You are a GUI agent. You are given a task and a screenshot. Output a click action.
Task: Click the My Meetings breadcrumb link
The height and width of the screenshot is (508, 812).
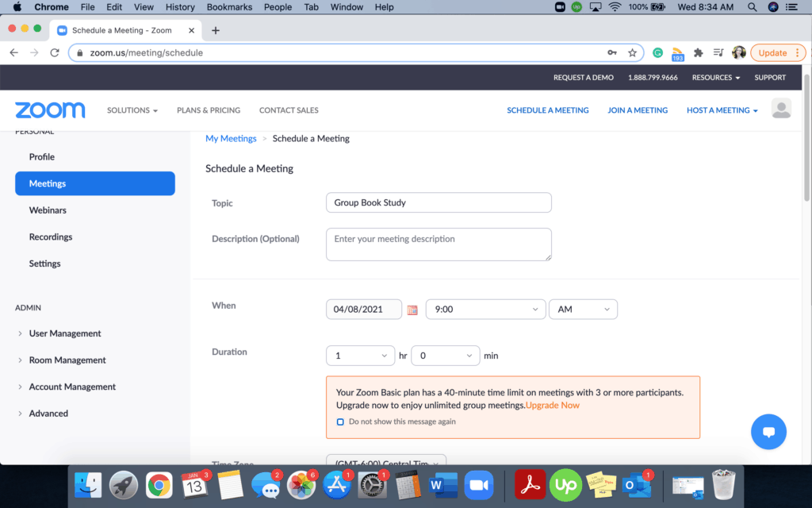[x=231, y=138]
